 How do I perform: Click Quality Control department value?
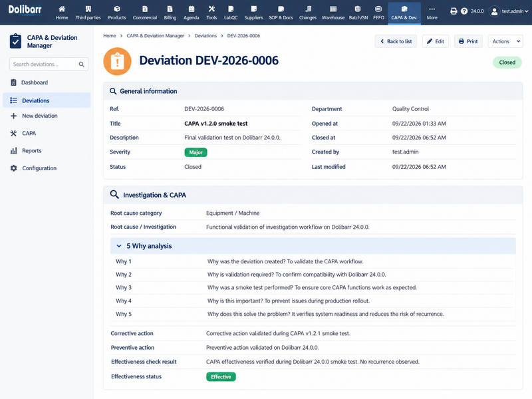tap(410, 109)
